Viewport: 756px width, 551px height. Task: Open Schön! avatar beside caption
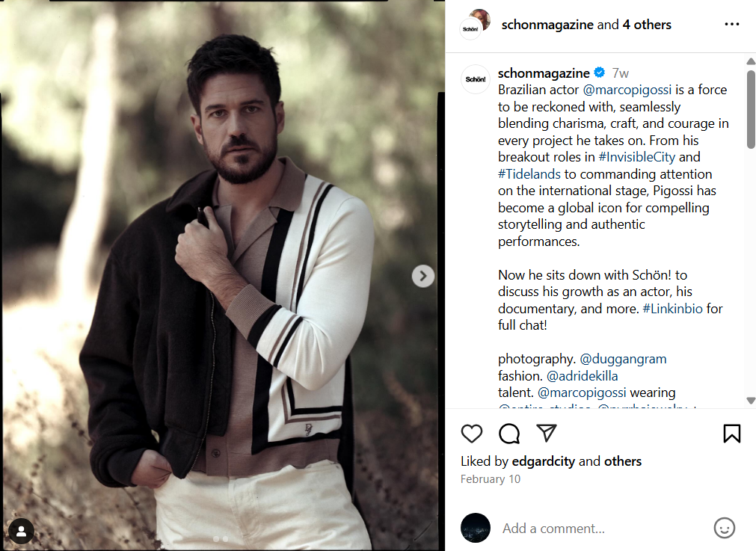coord(476,79)
